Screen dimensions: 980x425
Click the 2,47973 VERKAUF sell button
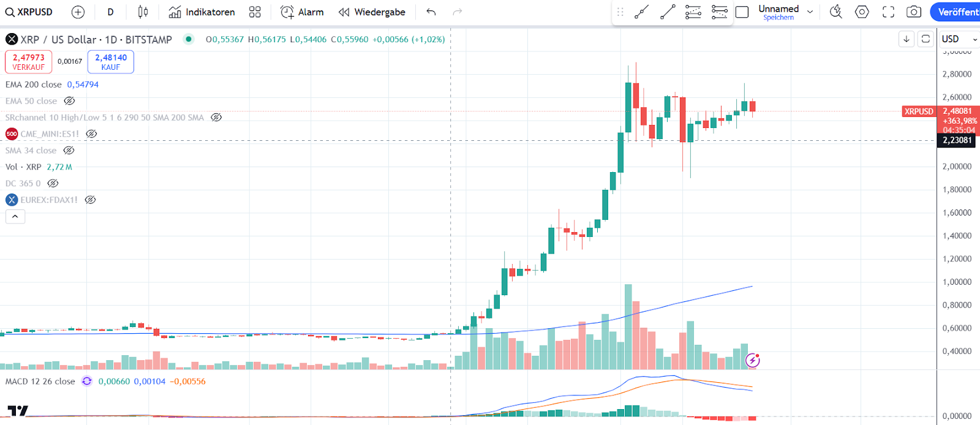pos(29,62)
